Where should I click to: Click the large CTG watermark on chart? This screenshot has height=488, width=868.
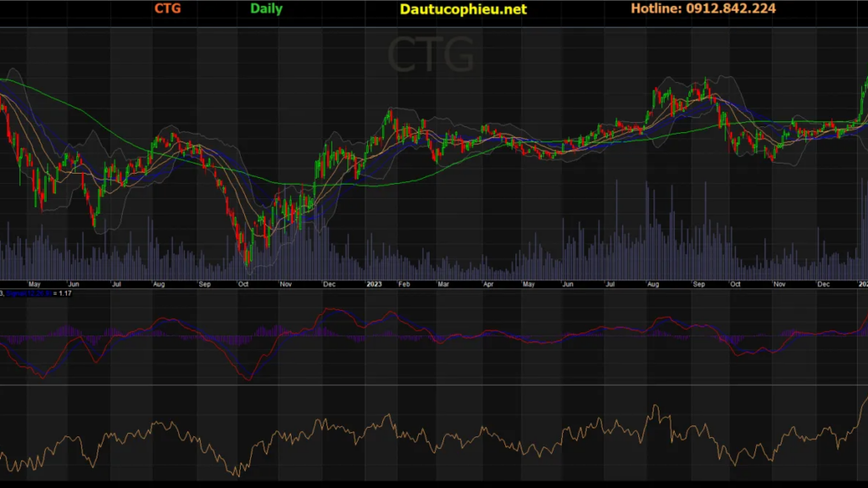(431, 56)
